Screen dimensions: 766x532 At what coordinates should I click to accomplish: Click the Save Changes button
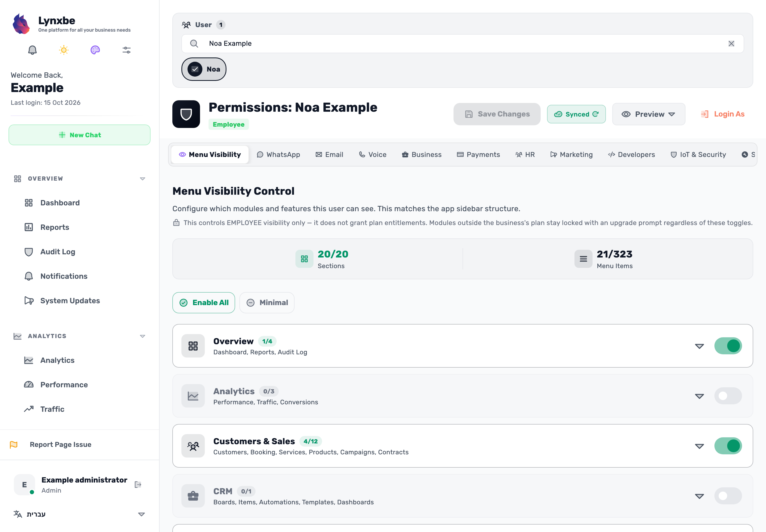(x=497, y=114)
